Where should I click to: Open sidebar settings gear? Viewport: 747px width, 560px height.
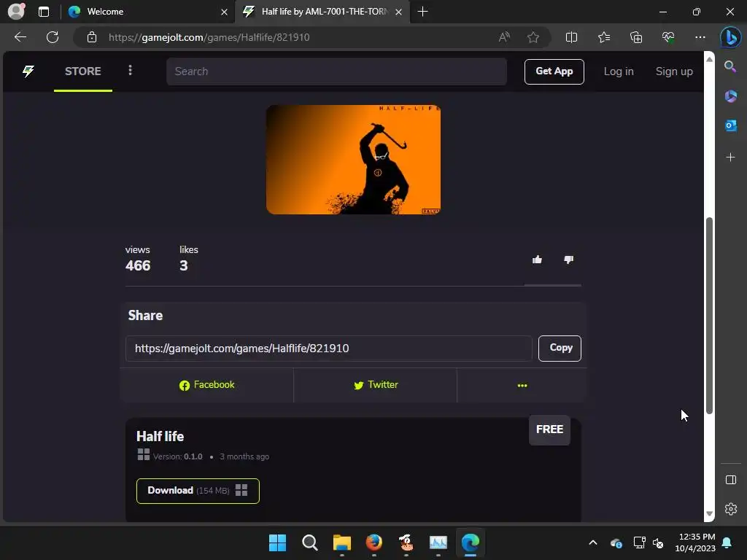[730, 509]
